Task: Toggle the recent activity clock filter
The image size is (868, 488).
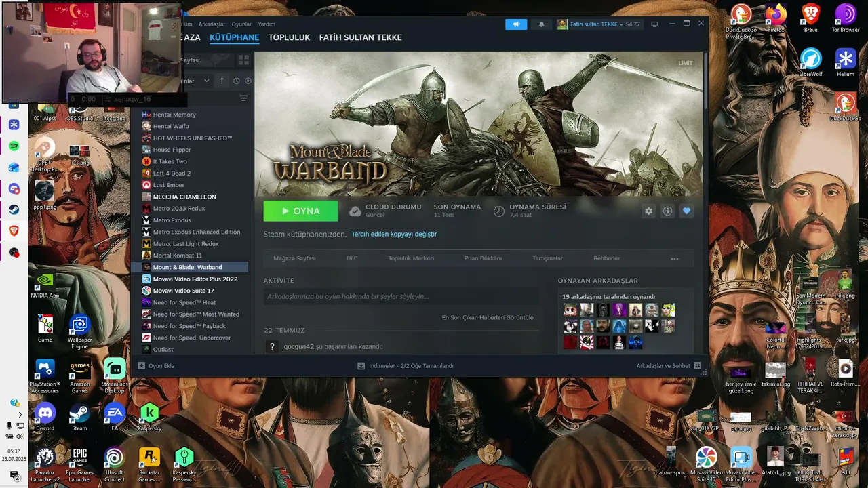Action: point(236,81)
